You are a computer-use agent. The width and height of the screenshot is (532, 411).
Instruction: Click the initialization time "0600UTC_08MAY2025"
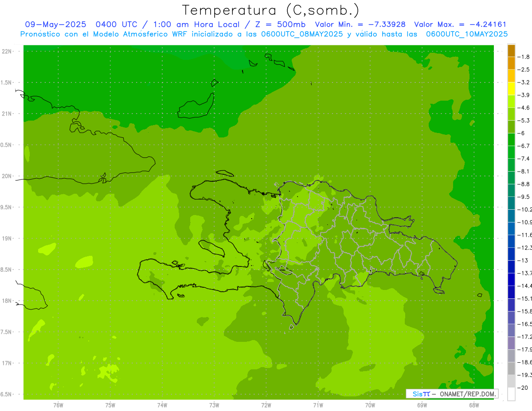[302, 34]
